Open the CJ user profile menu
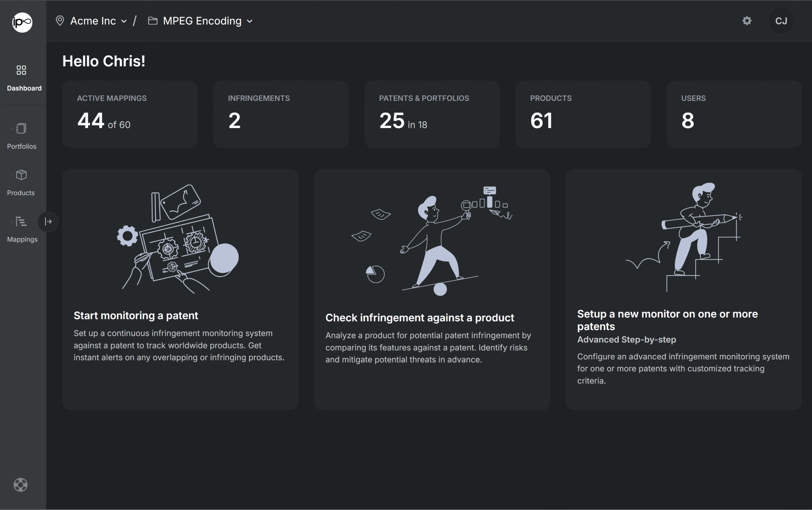Viewport: 812px width, 510px height. pos(781,21)
